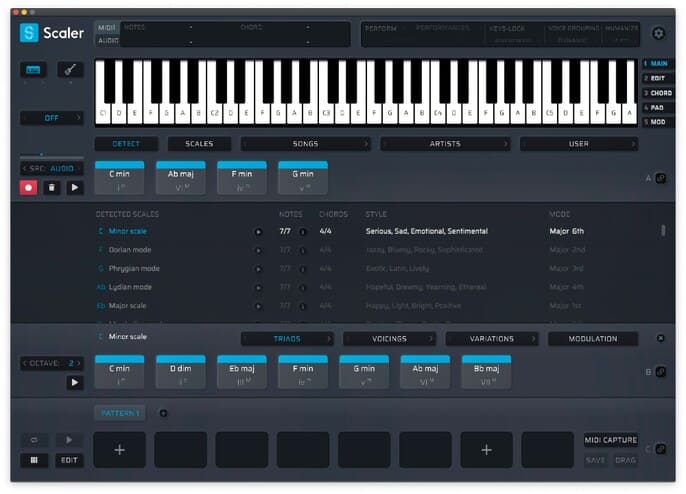Increase octave with the right arrow
Viewport: 686px width, 494px height.
82,362
